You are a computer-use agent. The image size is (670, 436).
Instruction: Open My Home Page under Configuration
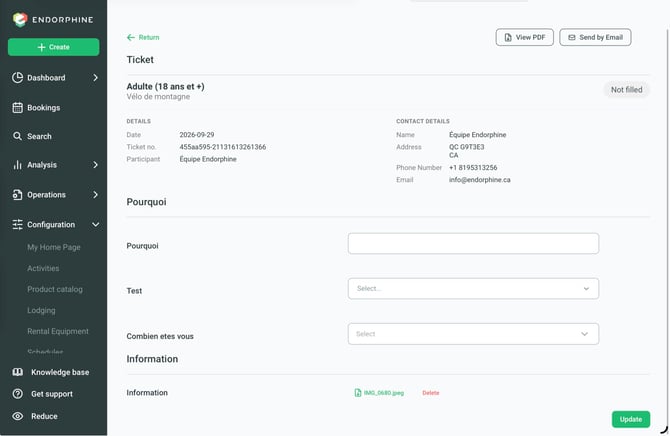coord(54,247)
